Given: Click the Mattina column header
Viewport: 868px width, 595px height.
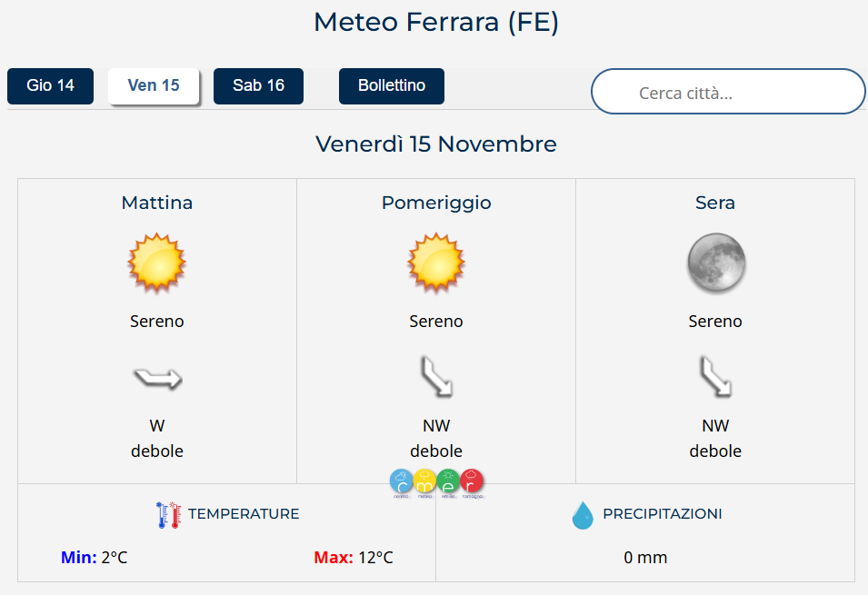Looking at the screenshot, I should click(x=157, y=203).
